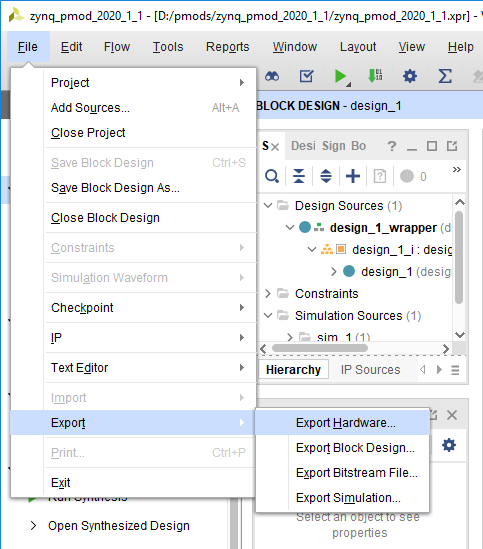
Task: Select Export Block Design... option
Action: [342, 448]
